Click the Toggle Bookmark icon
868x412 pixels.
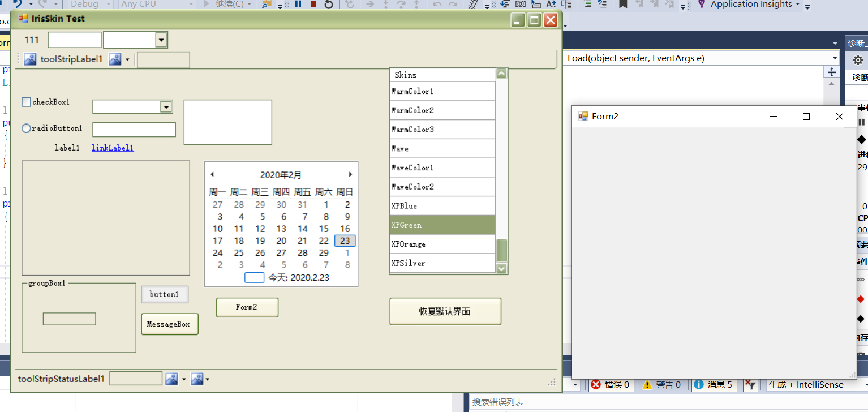pyautogui.click(x=622, y=5)
